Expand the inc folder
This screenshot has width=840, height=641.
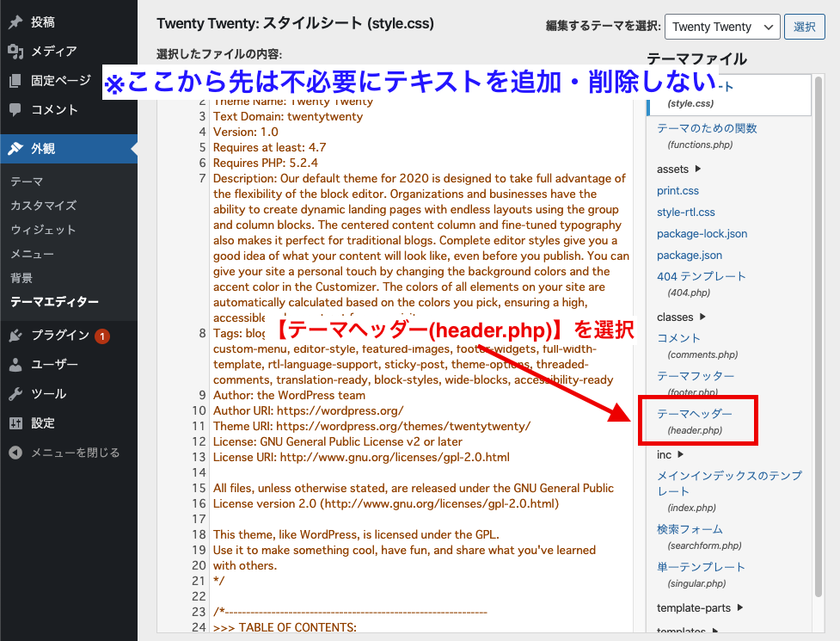click(x=670, y=454)
